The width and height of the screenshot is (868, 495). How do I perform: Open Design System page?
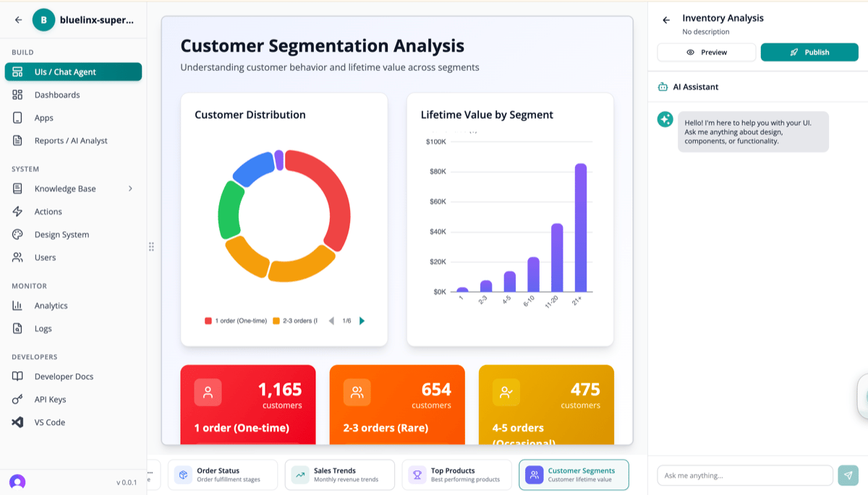click(x=61, y=234)
